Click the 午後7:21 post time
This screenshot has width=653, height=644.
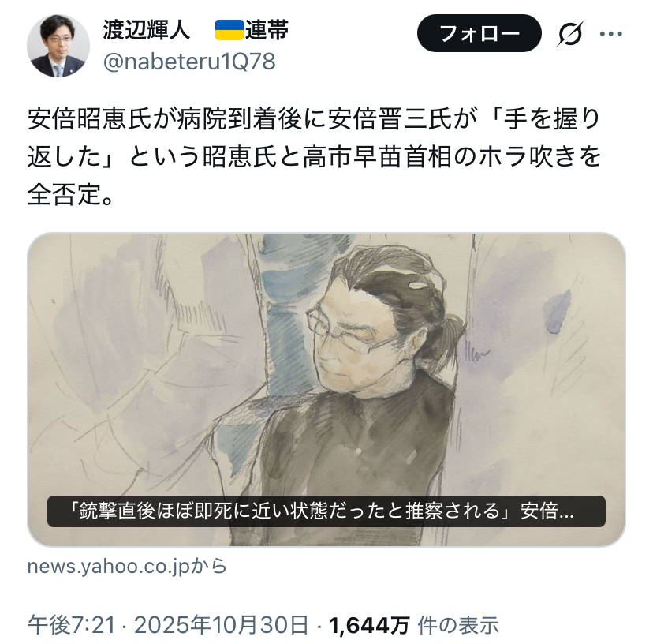click(71, 625)
